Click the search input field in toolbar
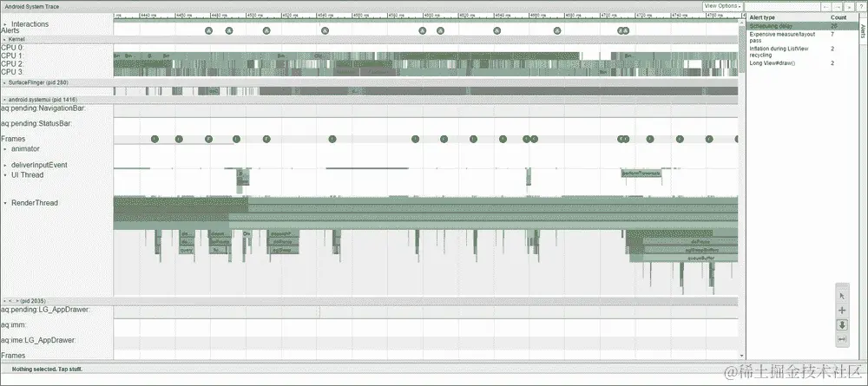Viewport: 868px width, 386px height. [x=782, y=6]
